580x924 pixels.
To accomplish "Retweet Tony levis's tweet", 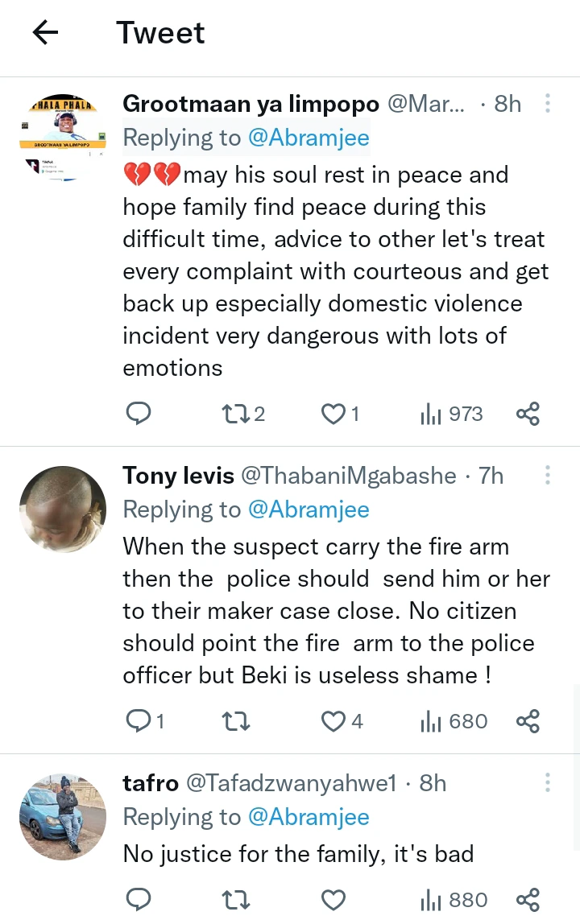I will 235,720.
